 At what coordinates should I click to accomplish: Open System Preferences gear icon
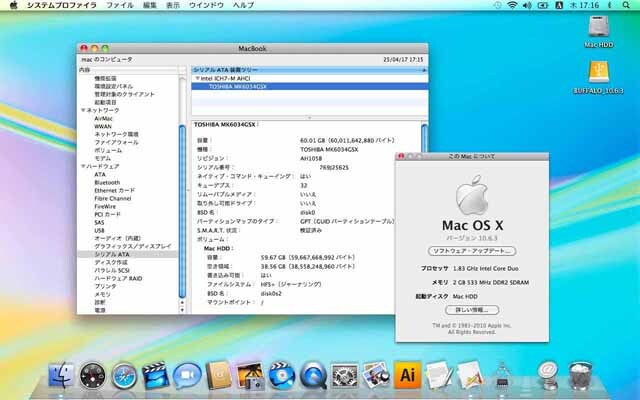(344, 376)
